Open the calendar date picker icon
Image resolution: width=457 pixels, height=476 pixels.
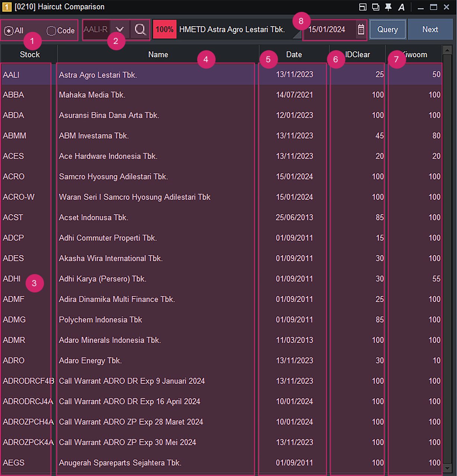point(361,29)
